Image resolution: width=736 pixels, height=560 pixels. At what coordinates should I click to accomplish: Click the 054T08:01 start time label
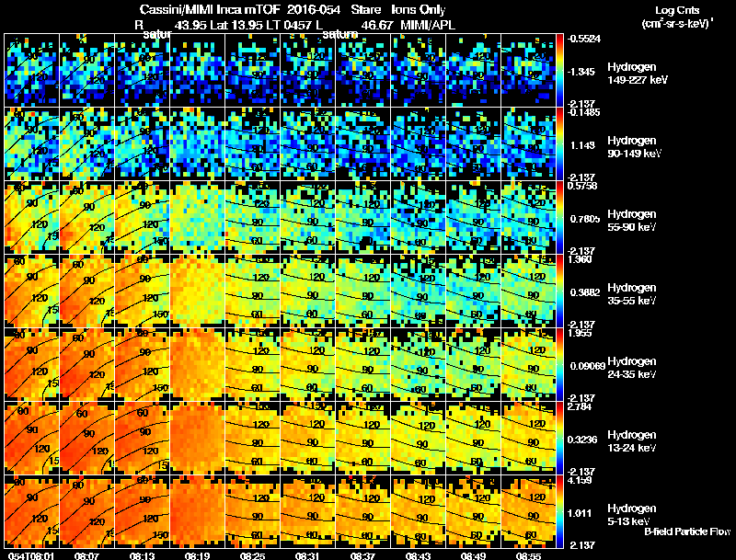coord(31,555)
